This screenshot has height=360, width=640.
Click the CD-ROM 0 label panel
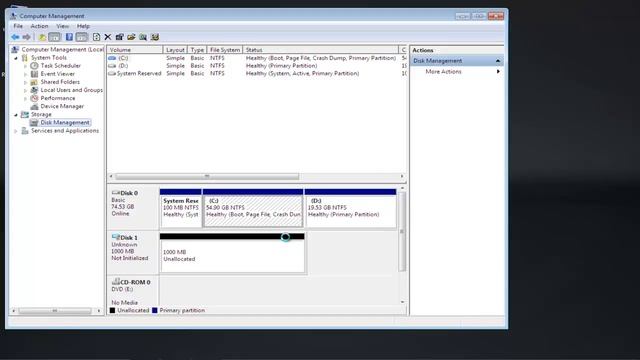tap(133, 292)
